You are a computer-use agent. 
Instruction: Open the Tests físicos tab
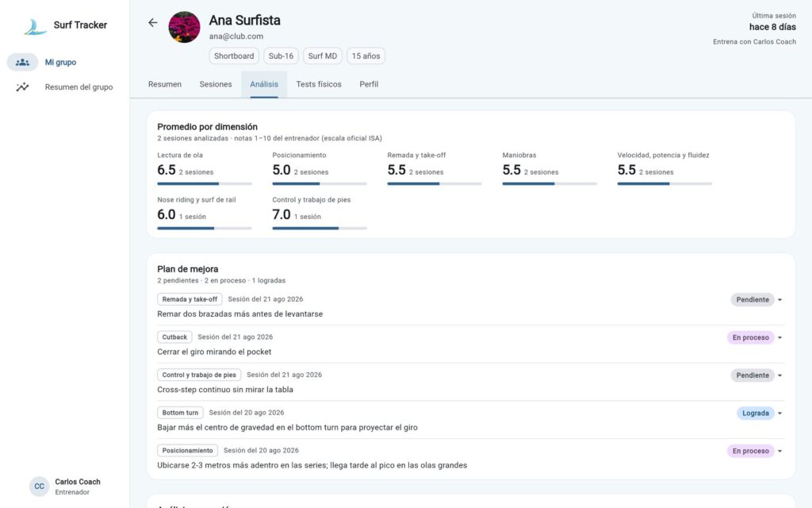pos(319,84)
